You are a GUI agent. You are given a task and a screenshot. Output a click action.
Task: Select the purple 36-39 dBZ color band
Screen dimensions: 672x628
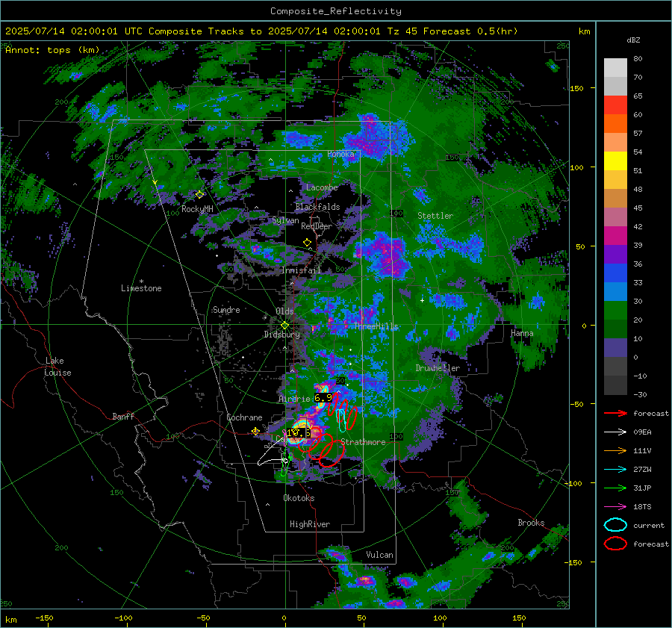point(615,254)
